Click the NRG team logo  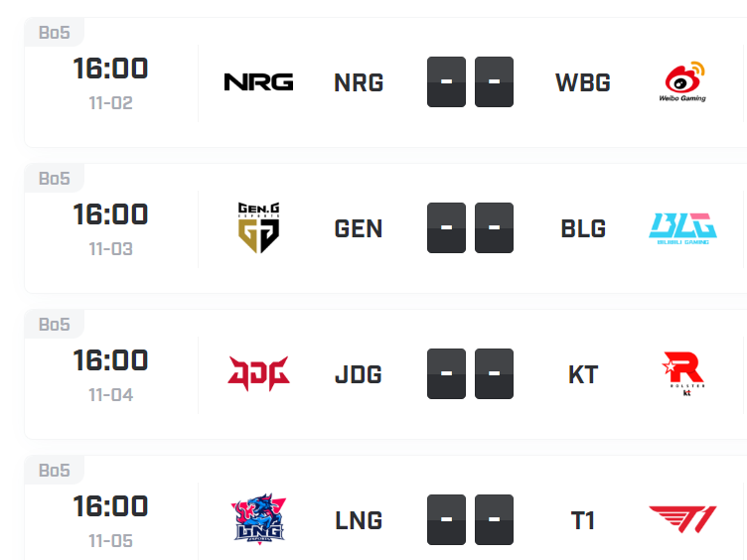(258, 82)
